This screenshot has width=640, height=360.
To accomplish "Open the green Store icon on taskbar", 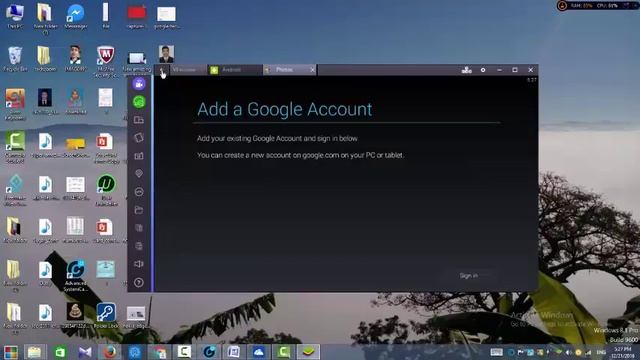I will click(60, 352).
